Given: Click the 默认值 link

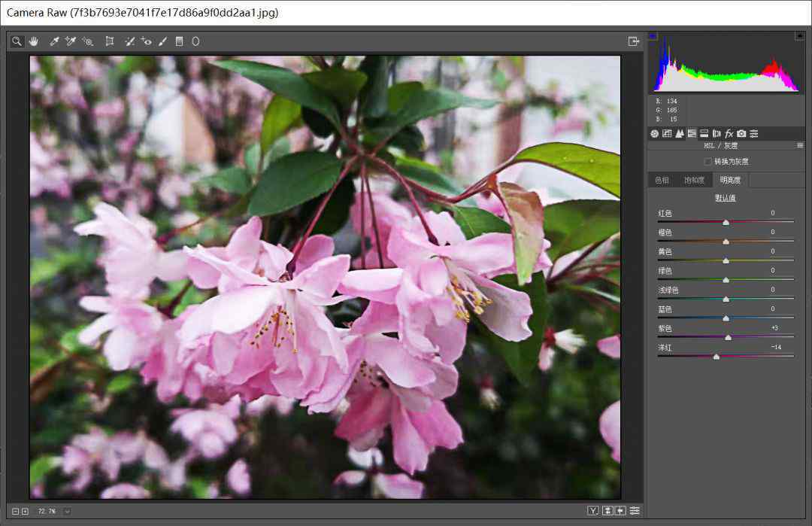Looking at the screenshot, I should pyautogui.click(x=726, y=198).
